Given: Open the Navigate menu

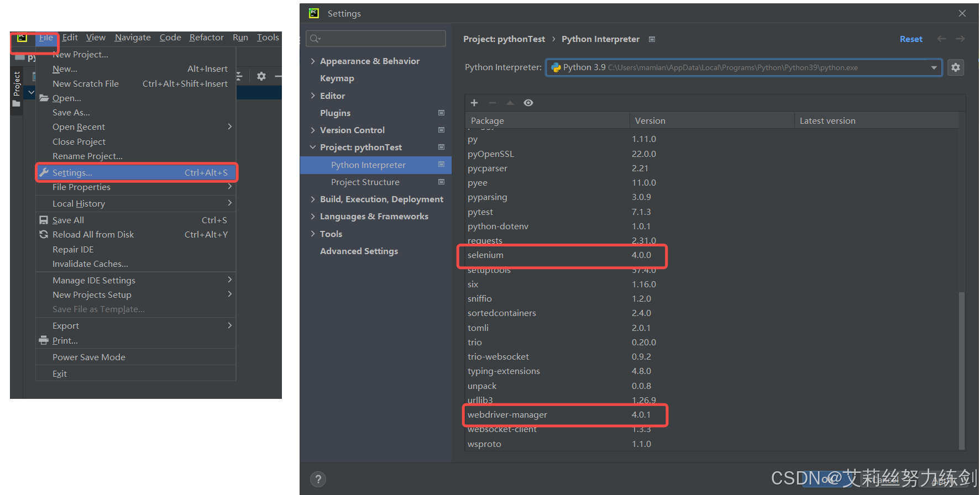Looking at the screenshot, I should click(x=133, y=38).
